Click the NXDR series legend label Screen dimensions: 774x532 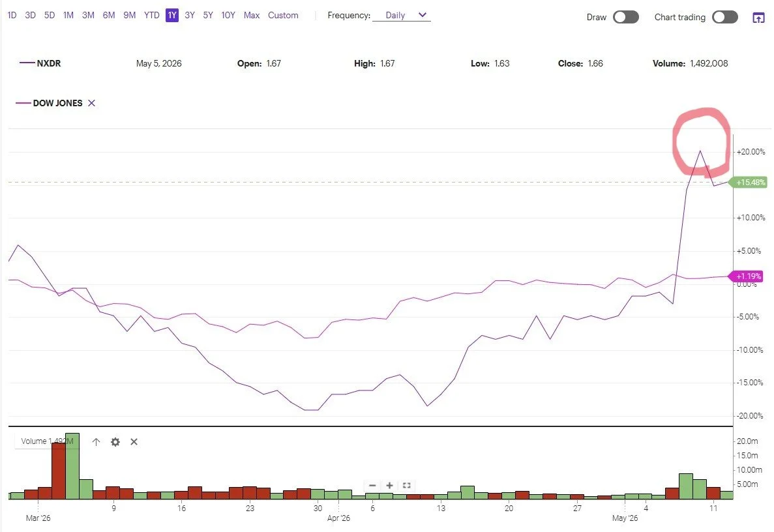pyautogui.click(x=48, y=63)
